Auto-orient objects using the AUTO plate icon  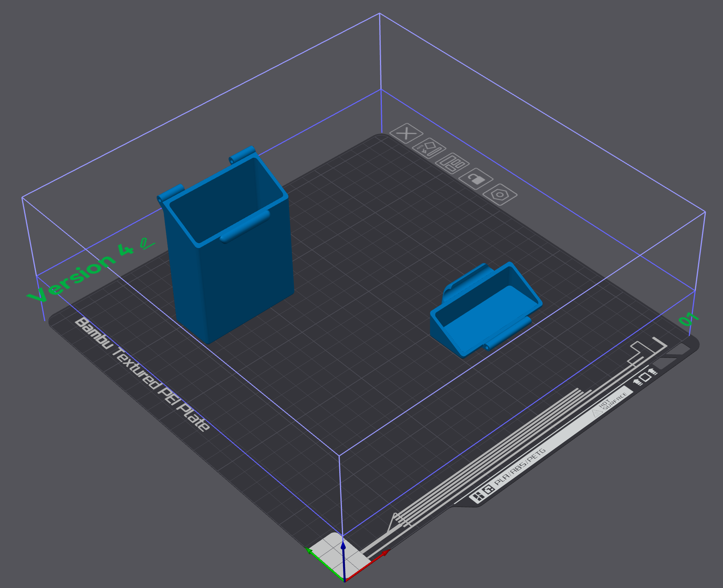click(429, 148)
